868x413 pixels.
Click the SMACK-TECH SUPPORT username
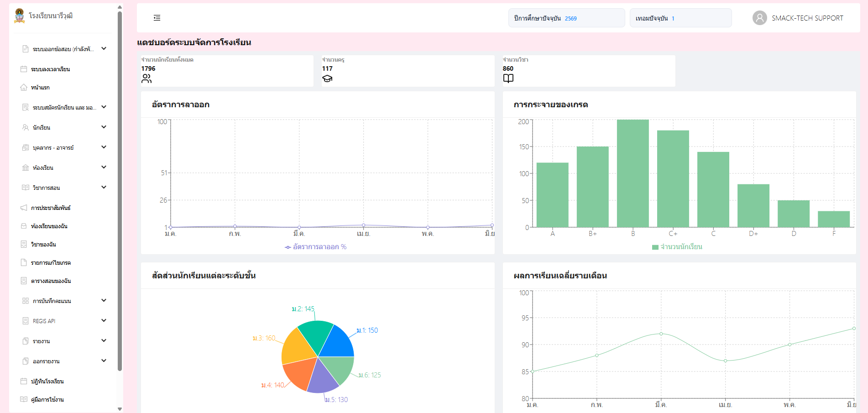[x=807, y=18]
